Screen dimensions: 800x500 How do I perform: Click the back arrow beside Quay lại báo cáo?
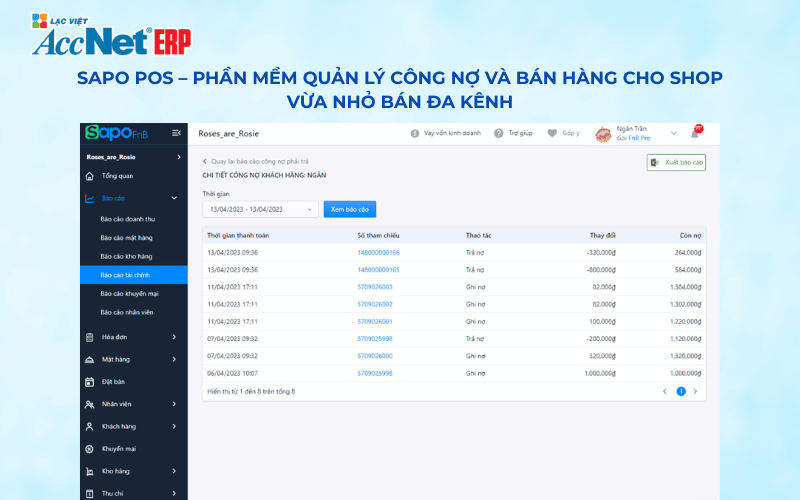click(205, 161)
